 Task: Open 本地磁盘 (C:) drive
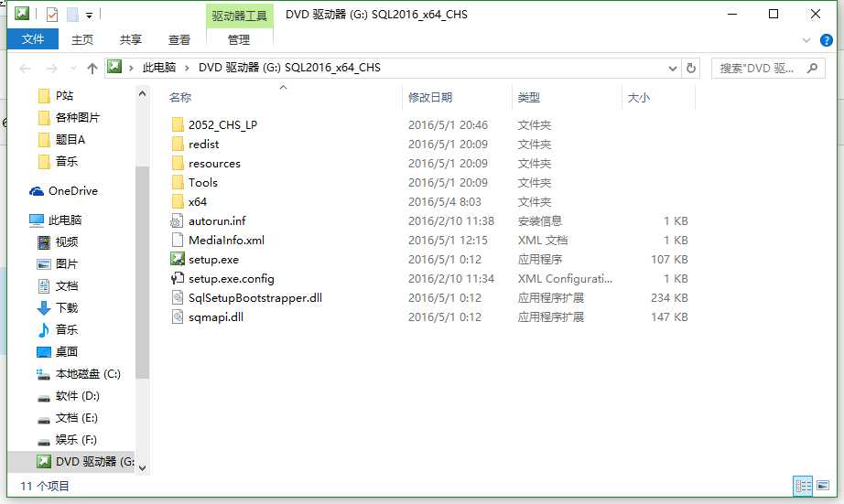pyautogui.click(x=88, y=374)
